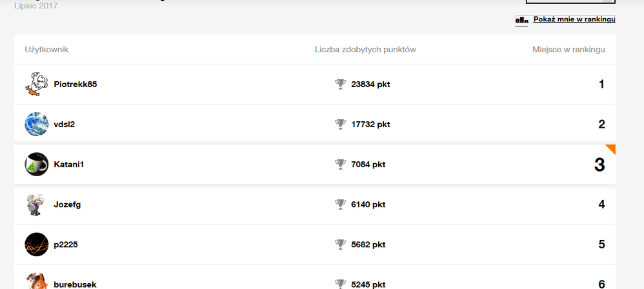Click p2225's avatar image

[36, 244]
